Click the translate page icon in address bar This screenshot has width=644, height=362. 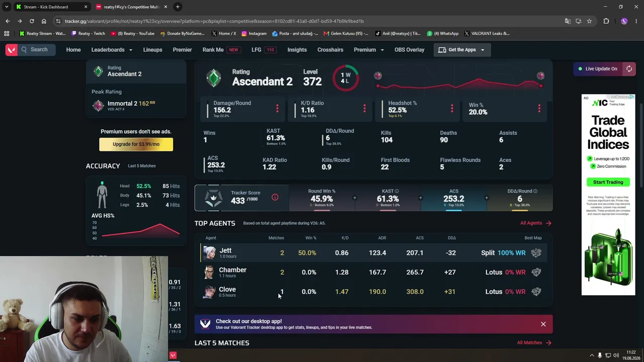568,21
